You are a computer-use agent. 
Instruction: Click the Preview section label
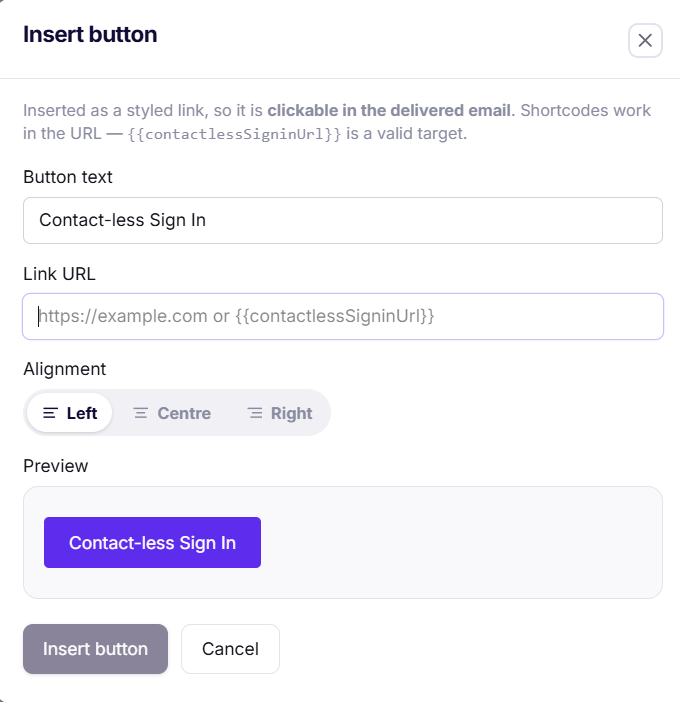[x=56, y=466]
